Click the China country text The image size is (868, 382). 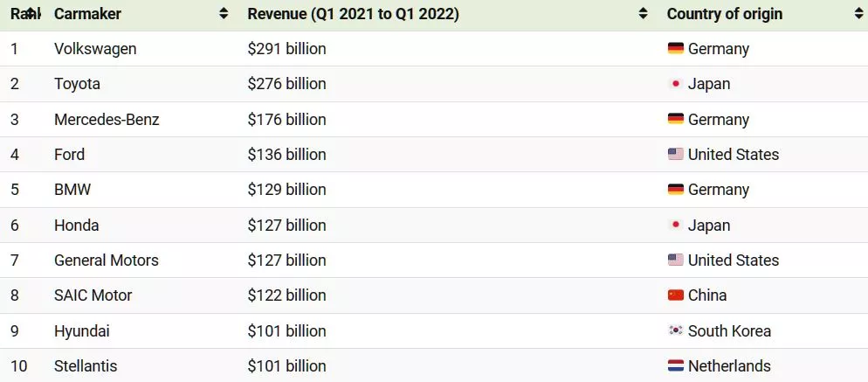[x=707, y=295]
